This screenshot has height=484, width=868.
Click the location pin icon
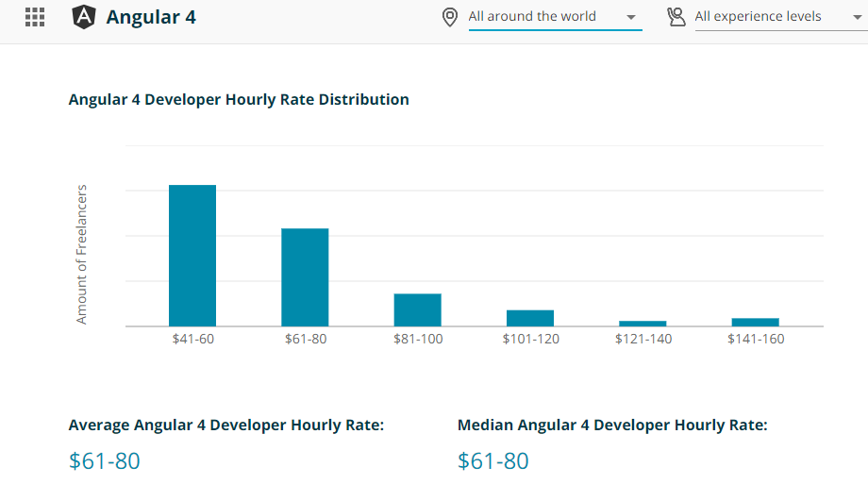pyautogui.click(x=450, y=17)
